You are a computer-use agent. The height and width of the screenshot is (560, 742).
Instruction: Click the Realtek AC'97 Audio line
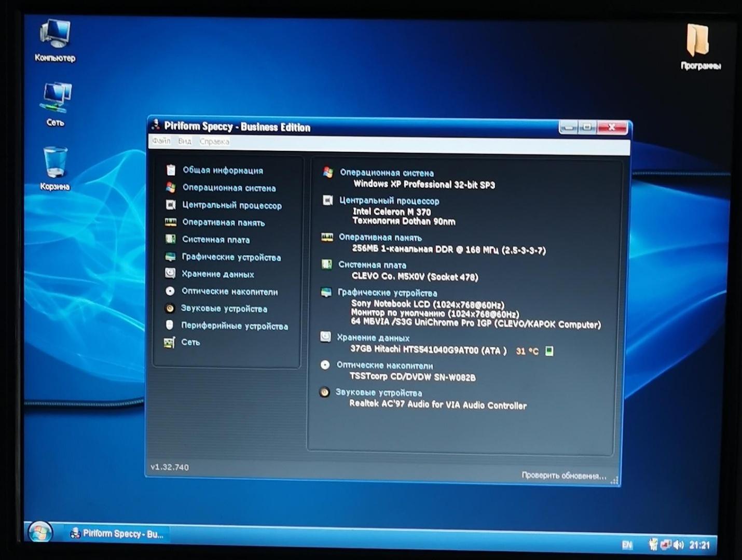click(438, 404)
